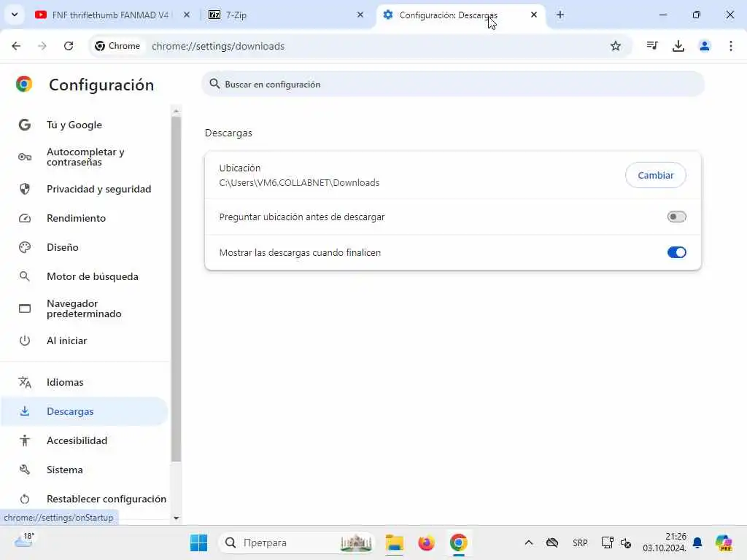Click the sidebar scroll up arrow
Screen dimensions: 747x560
click(177, 111)
